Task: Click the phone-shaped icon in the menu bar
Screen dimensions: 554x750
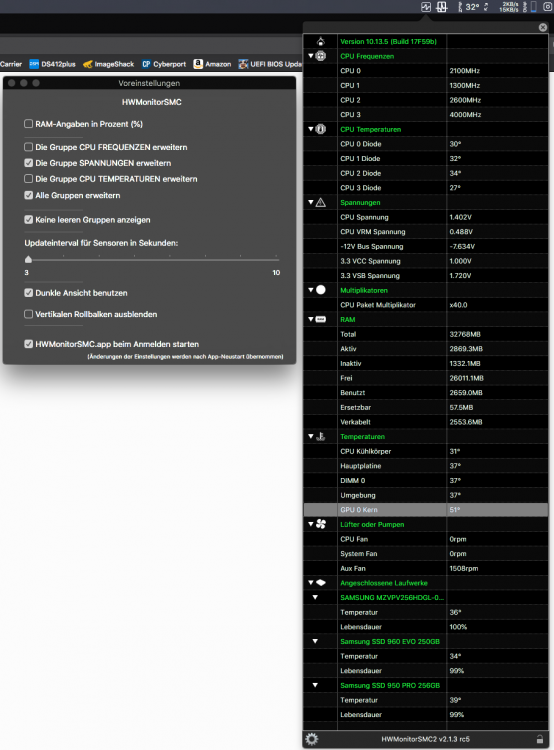Action: (534, 7)
